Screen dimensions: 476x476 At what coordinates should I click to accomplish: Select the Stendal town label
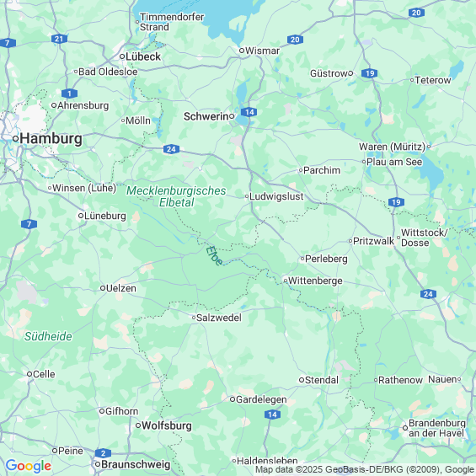tap(322, 380)
